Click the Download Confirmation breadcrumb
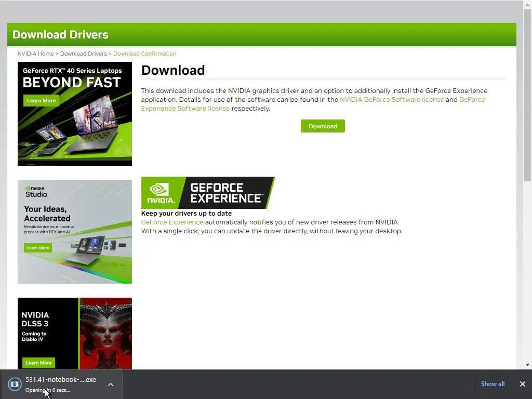 [144, 54]
